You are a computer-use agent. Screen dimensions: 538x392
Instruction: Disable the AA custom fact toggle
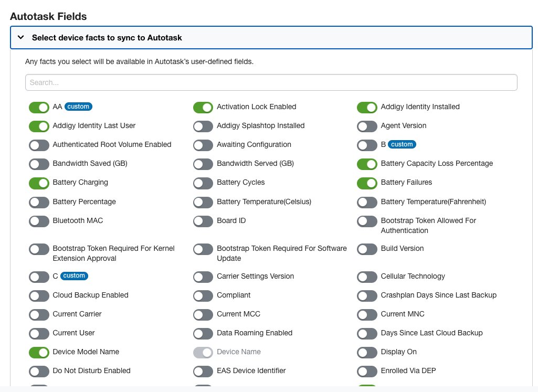click(39, 108)
